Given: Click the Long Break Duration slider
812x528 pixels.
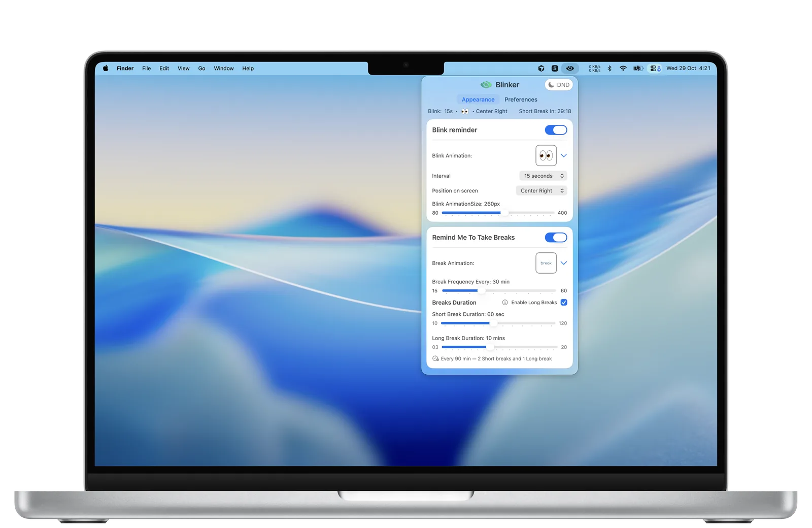Looking at the screenshot, I should pos(499,347).
